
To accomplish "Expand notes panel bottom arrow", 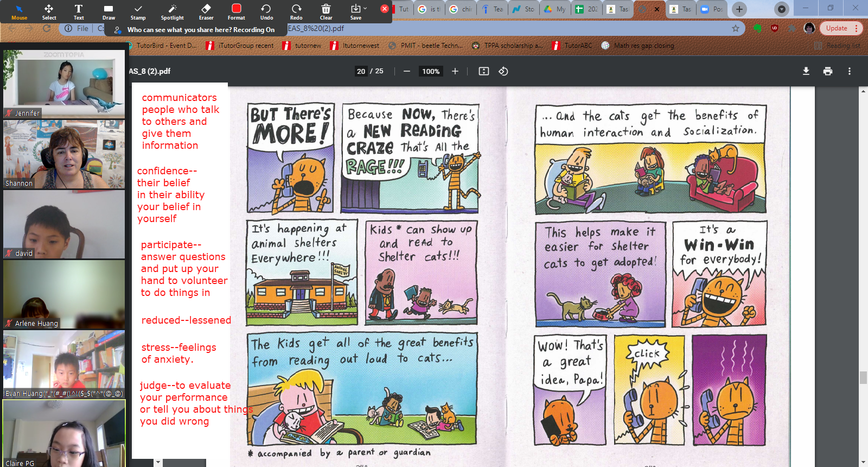I will (x=158, y=462).
